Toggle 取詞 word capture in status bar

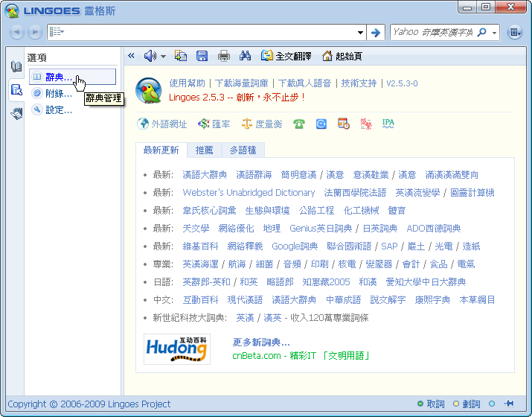point(431,404)
